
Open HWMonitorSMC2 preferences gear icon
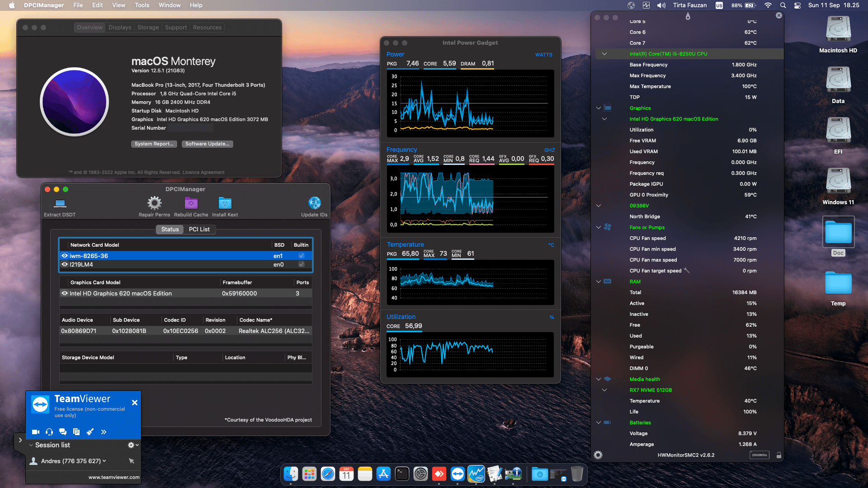(x=598, y=455)
